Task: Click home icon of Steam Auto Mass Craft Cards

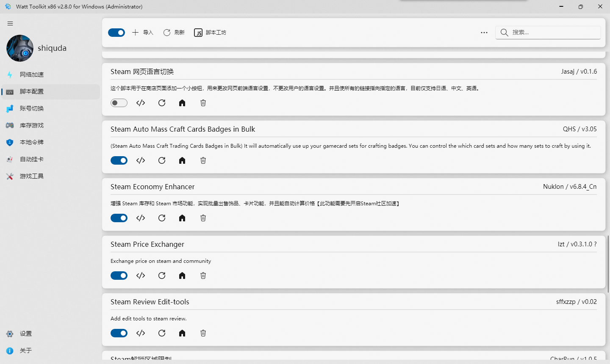Action: coord(182,160)
